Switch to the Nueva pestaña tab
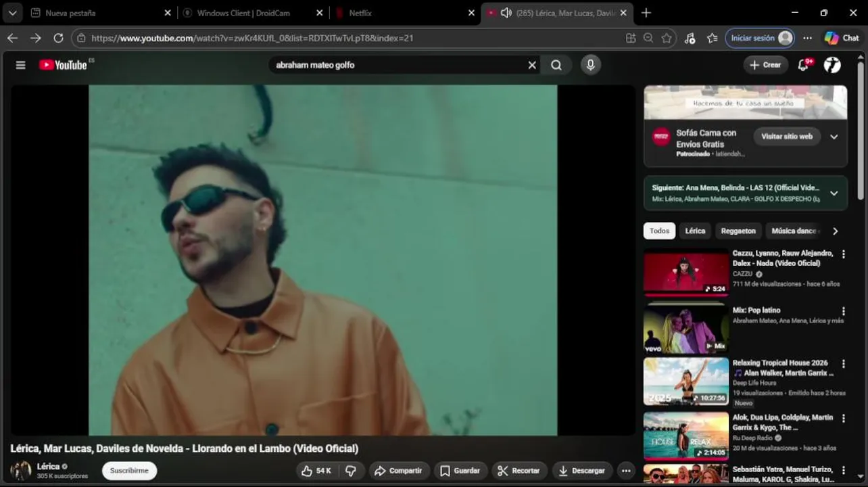 point(101,13)
